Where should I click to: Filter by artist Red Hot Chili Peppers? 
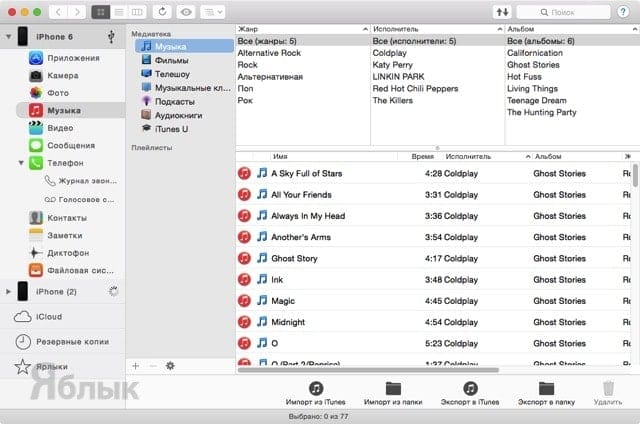(415, 88)
